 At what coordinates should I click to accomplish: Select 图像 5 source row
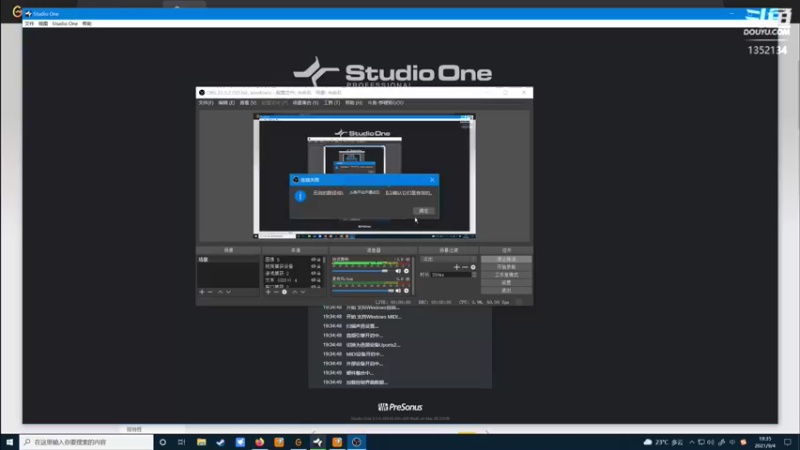click(293, 260)
